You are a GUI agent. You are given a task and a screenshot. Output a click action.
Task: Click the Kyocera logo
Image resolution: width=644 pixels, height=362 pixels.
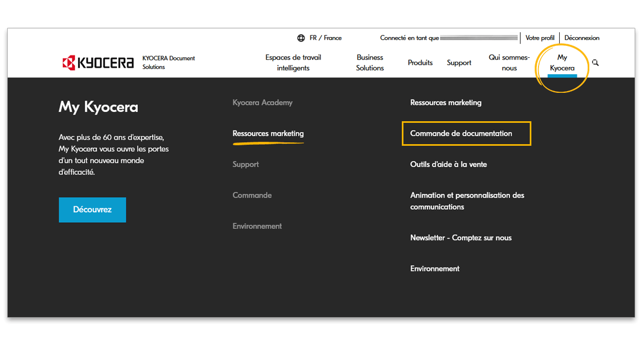click(x=98, y=63)
